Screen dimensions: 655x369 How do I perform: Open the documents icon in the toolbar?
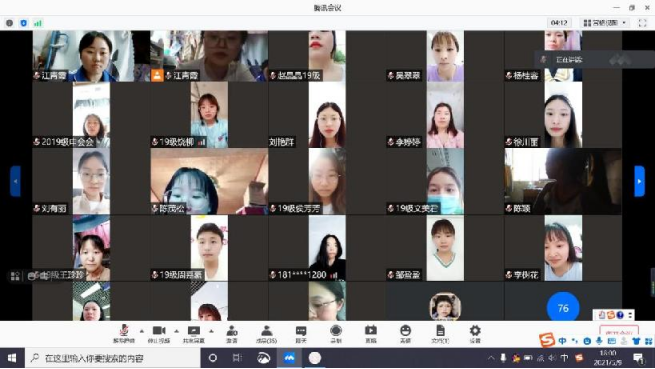point(440,333)
